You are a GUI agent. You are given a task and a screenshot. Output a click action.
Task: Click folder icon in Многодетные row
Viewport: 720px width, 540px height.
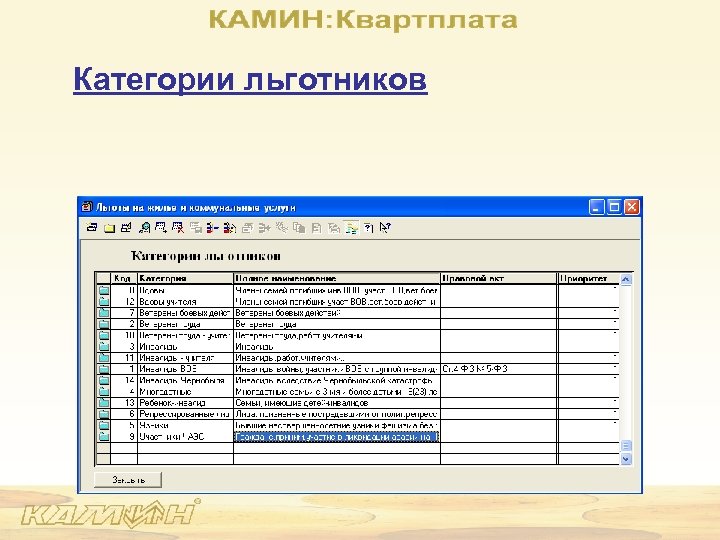click(104, 392)
